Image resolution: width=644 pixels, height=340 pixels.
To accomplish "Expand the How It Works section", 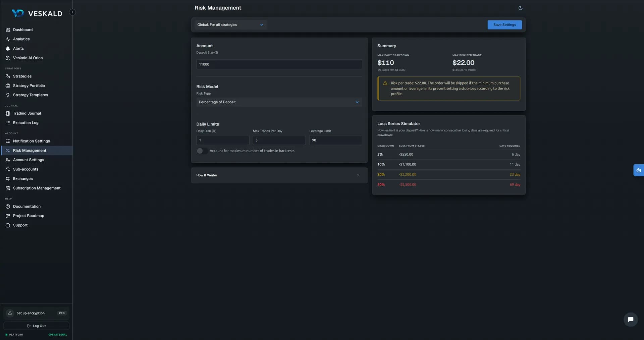I will click(279, 175).
